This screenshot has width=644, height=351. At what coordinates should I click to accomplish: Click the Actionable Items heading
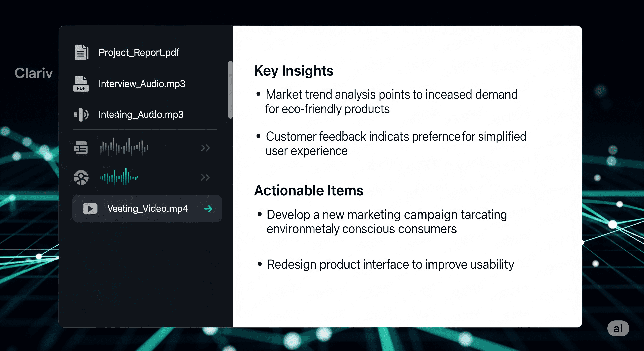point(309,191)
